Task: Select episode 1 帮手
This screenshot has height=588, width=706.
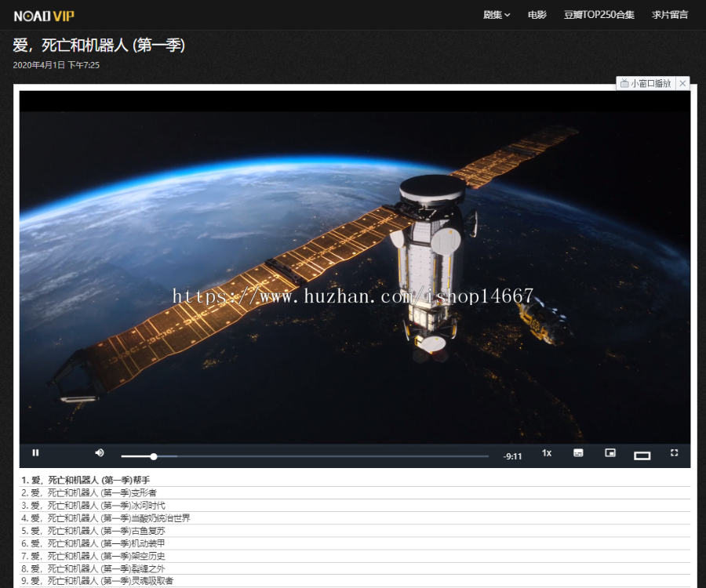Action: point(355,480)
